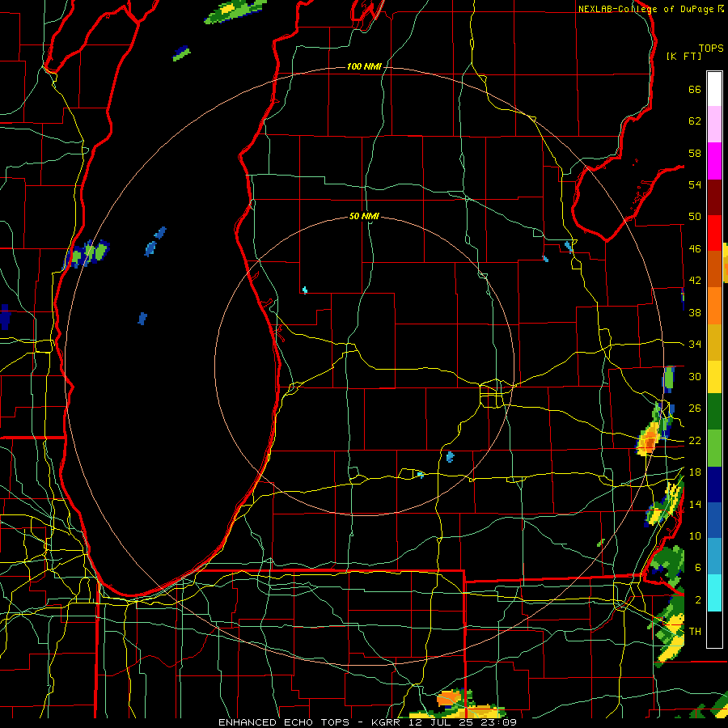Click the 2 value on the legend
The width and height of the screenshot is (728, 728).
pos(698,600)
